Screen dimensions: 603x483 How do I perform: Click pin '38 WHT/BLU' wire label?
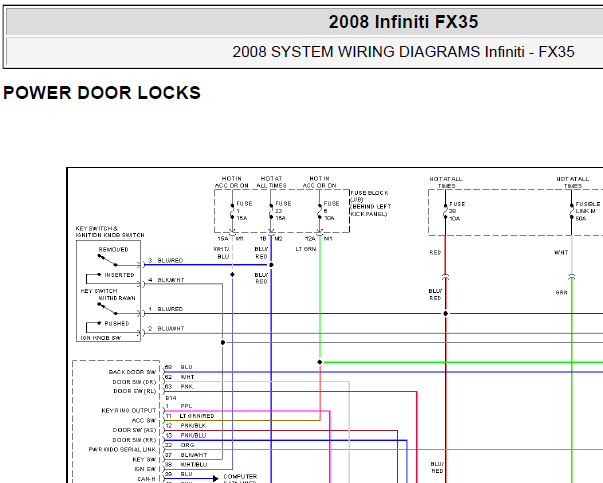[x=186, y=465]
